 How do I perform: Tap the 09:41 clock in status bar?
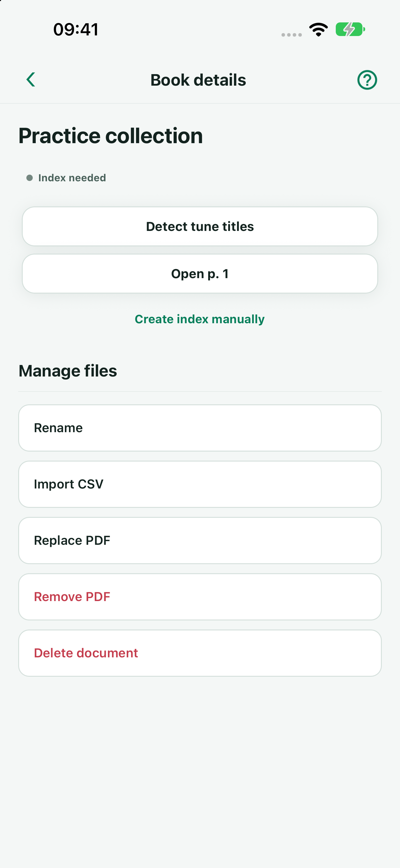76,30
